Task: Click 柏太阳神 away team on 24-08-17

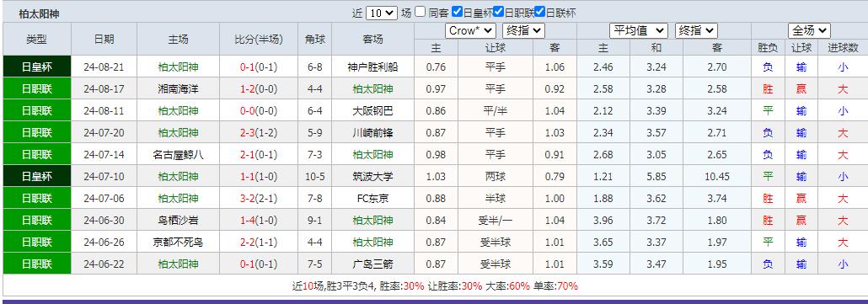Action: click(372, 89)
